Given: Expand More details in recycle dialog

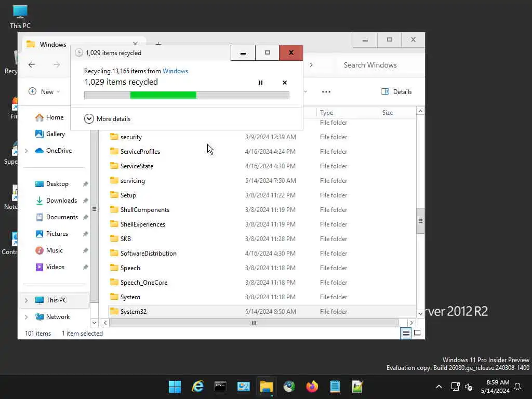Looking at the screenshot, I should (x=107, y=119).
